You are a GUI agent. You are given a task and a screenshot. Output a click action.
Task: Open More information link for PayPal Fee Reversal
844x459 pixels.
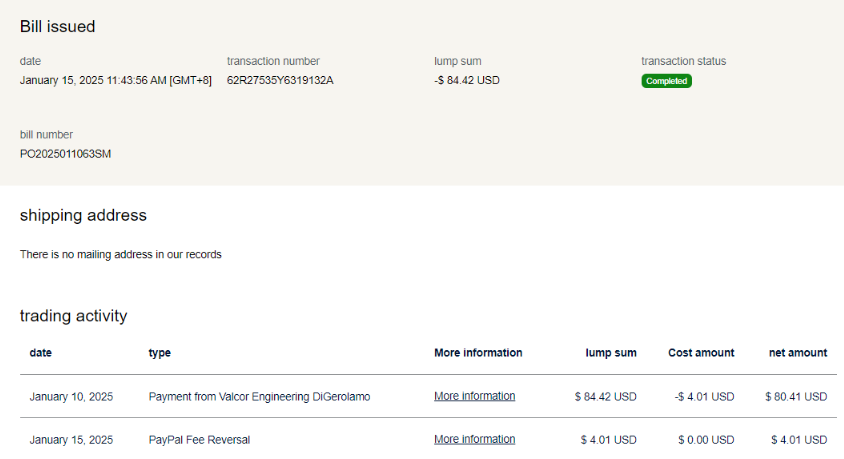pos(474,439)
